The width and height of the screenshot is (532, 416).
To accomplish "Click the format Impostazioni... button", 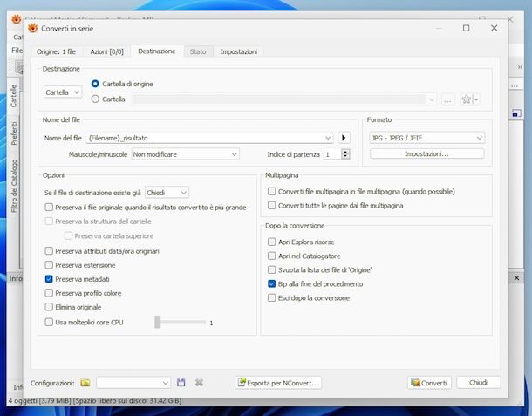I will pos(426,153).
